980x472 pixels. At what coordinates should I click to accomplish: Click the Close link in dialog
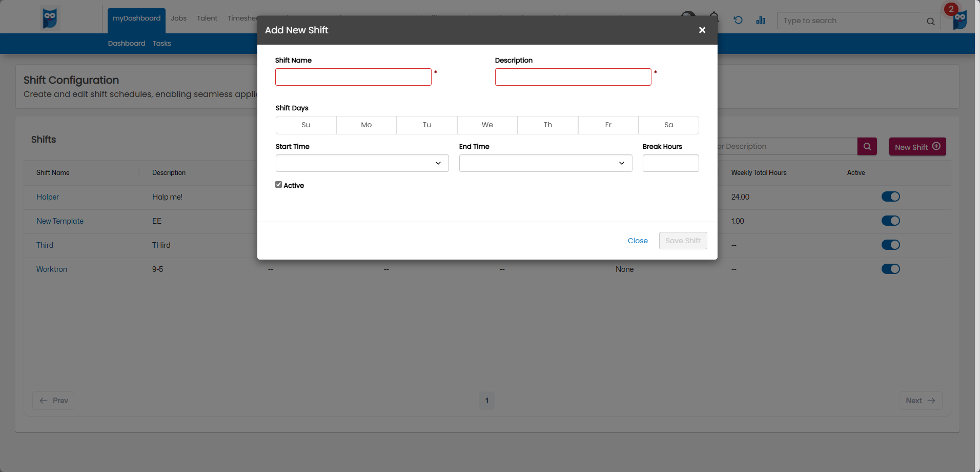(638, 241)
